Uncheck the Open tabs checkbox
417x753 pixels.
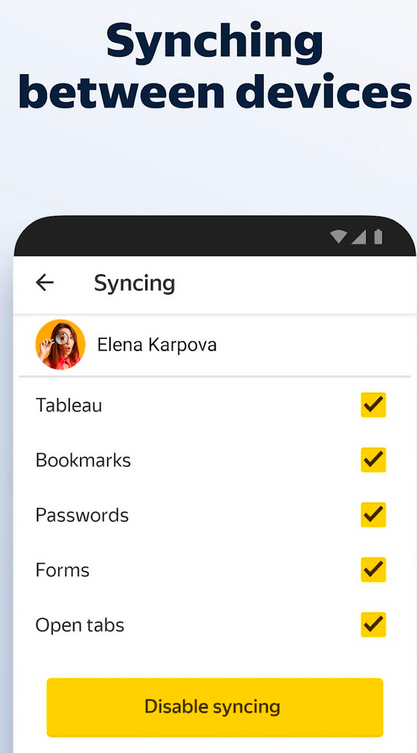pos(373,624)
